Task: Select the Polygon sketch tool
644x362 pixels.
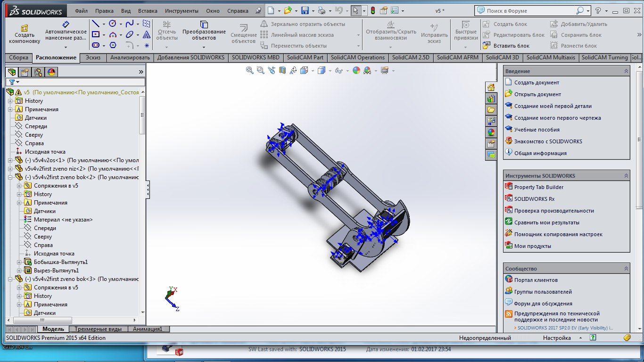Action: [113, 45]
